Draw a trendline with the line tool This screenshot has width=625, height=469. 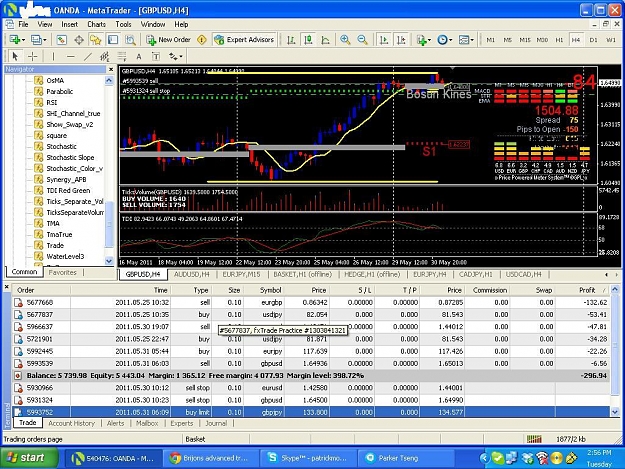tap(88, 57)
